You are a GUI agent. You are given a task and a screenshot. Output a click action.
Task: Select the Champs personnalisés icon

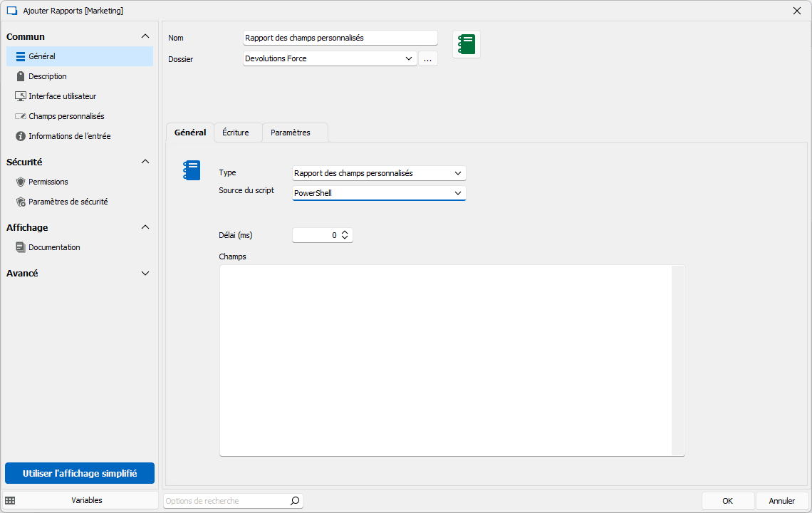pos(21,116)
